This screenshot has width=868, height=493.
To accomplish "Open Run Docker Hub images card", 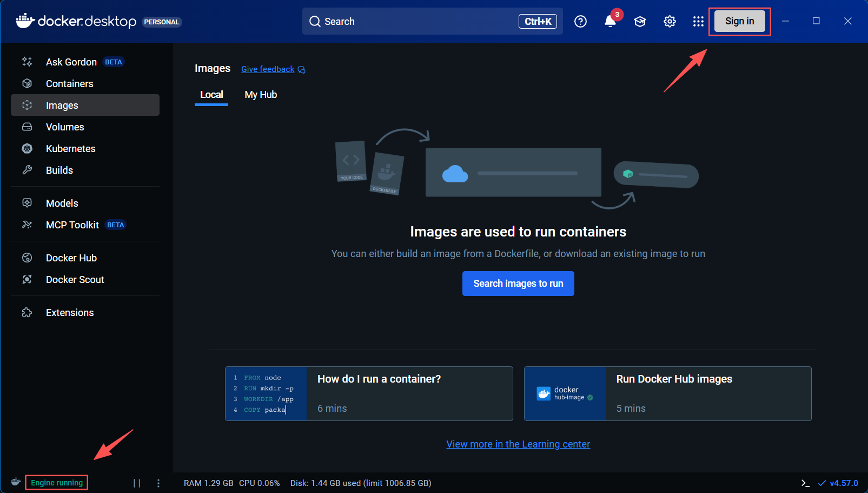I will (668, 393).
